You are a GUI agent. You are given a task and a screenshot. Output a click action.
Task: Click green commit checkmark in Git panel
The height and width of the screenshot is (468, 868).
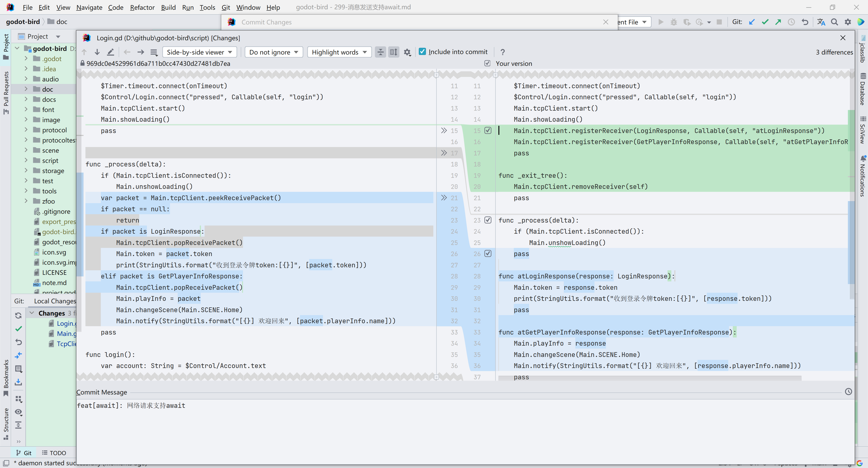pyautogui.click(x=19, y=329)
